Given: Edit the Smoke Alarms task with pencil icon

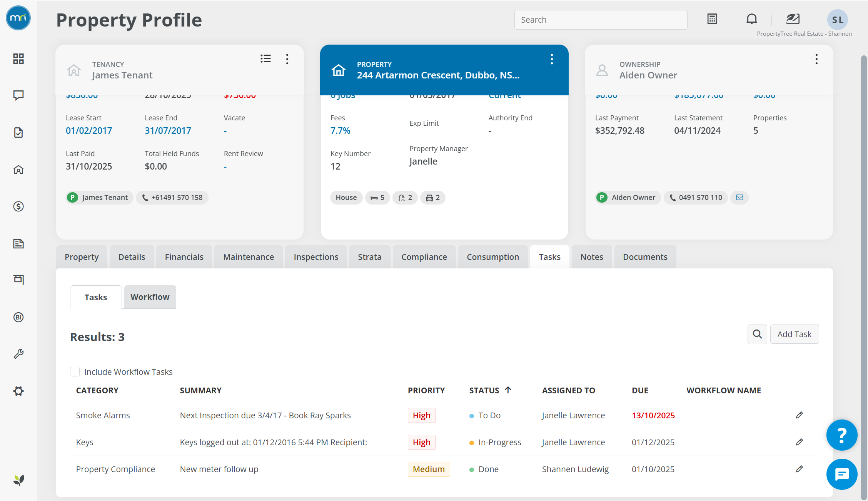Looking at the screenshot, I should (x=800, y=415).
